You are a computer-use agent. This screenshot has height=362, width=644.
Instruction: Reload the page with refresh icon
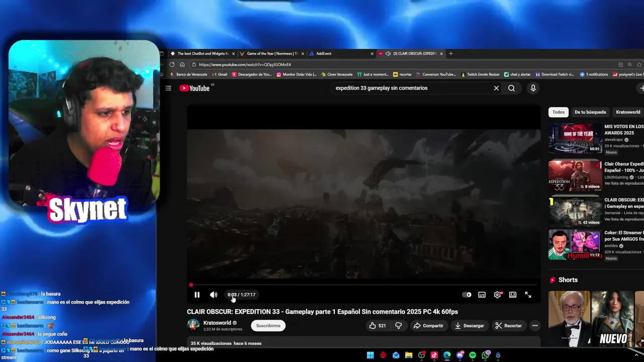(172, 64)
